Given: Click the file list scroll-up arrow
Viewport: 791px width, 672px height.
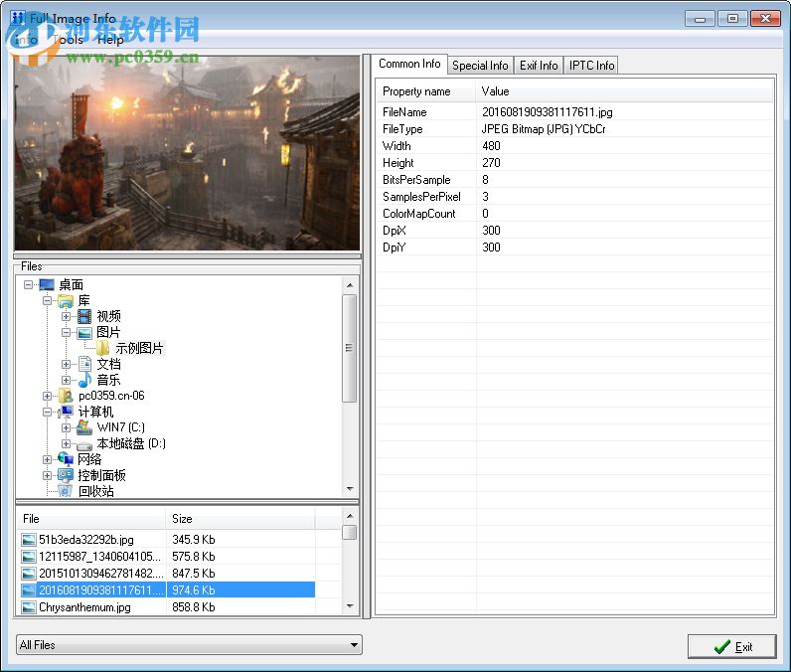Looking at the screenshot, I should [350, 516].
